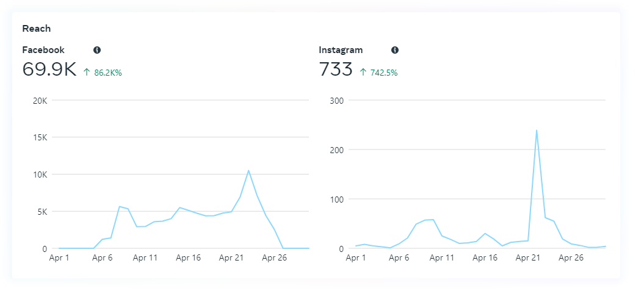Click the Instagram reach info icon
The image size is (644, 302).
pos(395,50)
